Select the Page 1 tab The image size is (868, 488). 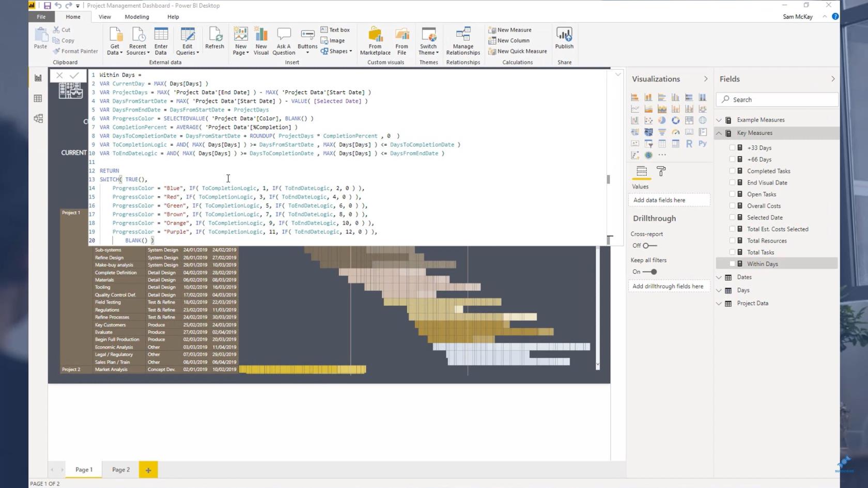point(84,470)
